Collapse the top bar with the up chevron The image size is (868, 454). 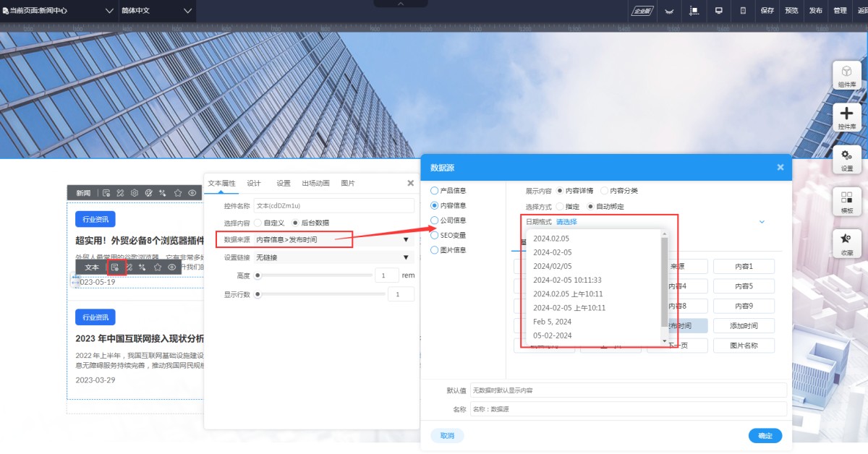(401, 4)
